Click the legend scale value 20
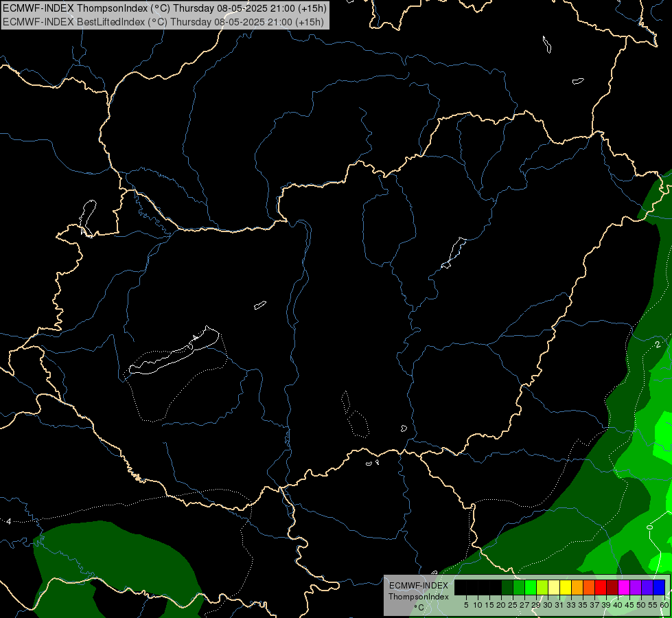 coord(502,605)
